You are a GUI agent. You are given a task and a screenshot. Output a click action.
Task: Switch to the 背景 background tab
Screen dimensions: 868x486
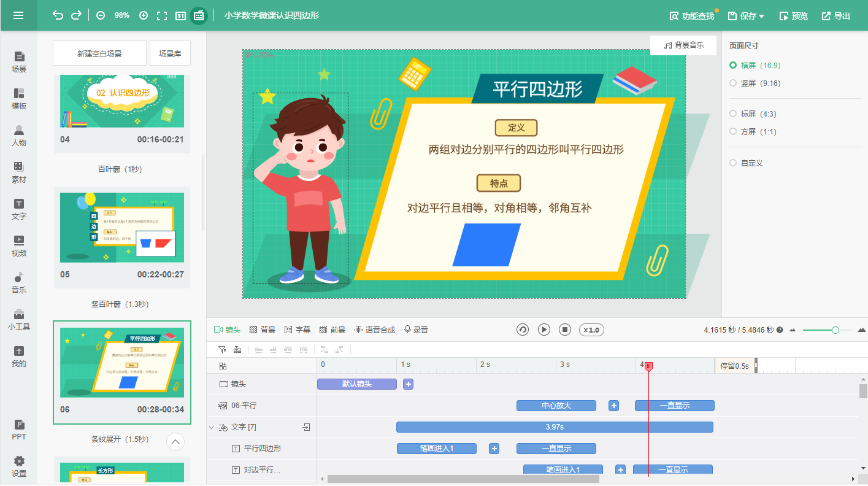[x=263, y=330]
